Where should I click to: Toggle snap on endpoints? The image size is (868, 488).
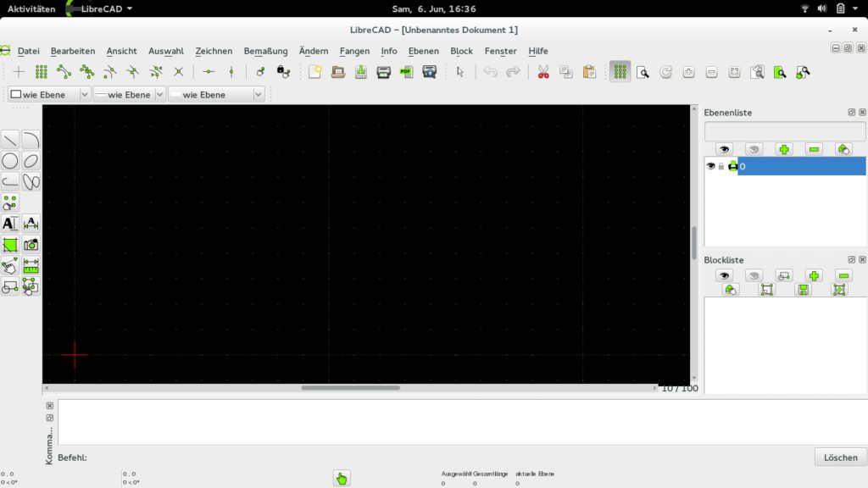coord(64,72)
